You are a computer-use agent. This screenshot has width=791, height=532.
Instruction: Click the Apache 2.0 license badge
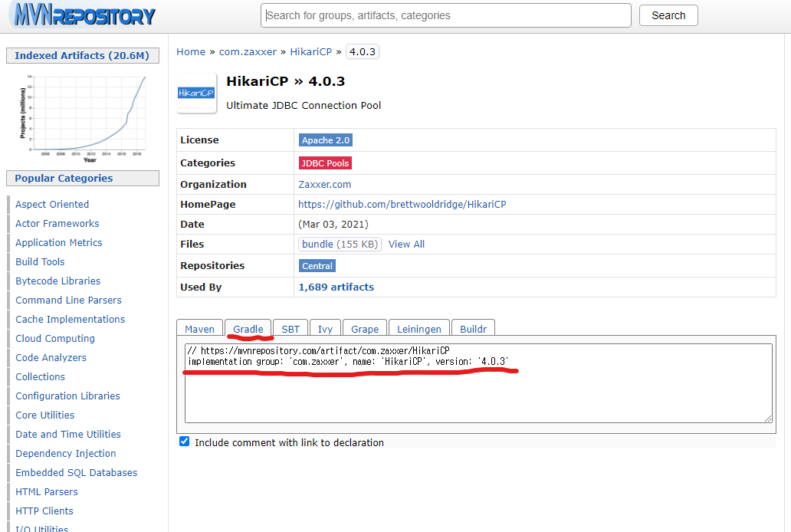[326, 140]
